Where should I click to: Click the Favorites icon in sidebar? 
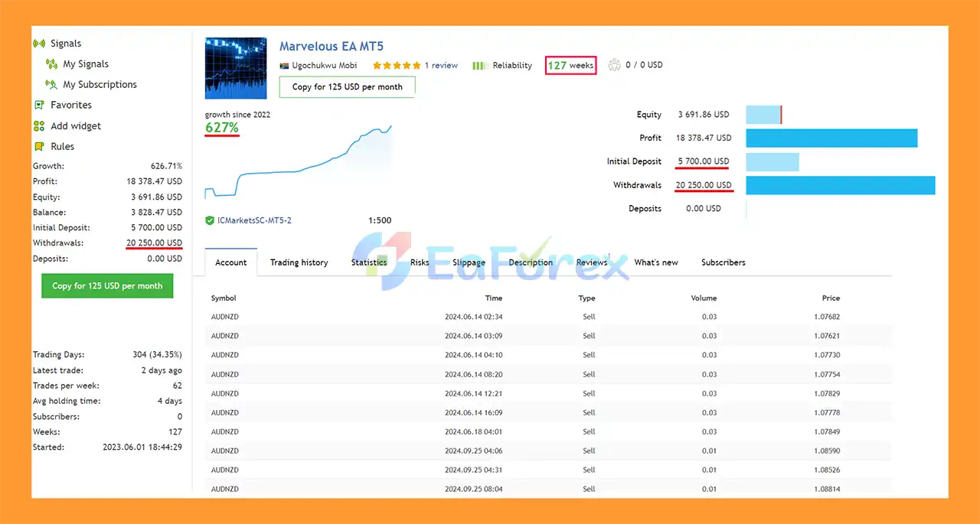pos(39,105)
